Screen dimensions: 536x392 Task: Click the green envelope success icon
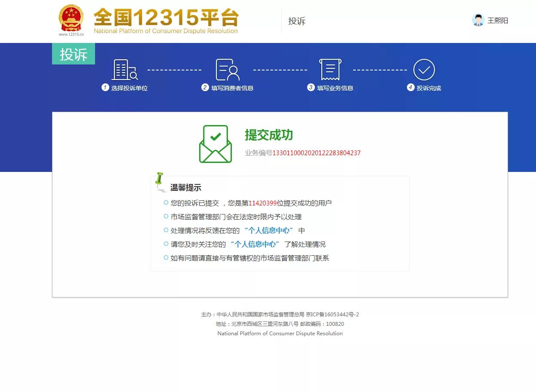point(216,144)
